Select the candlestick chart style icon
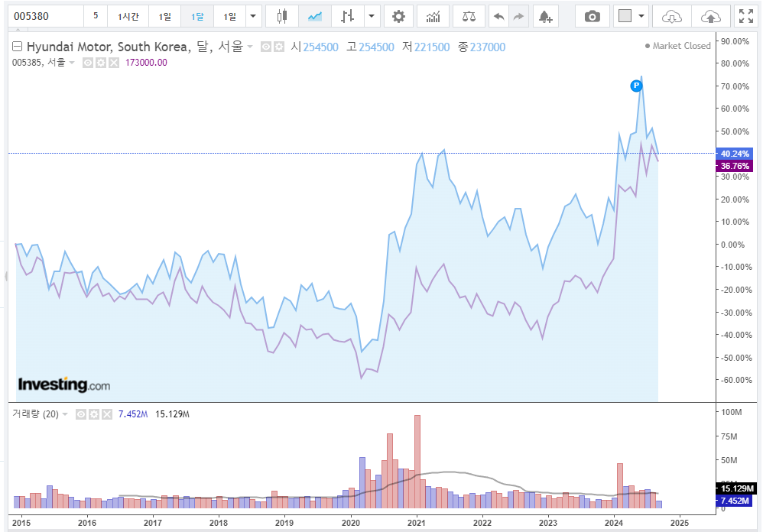763x532 pixels. (282, 17)
